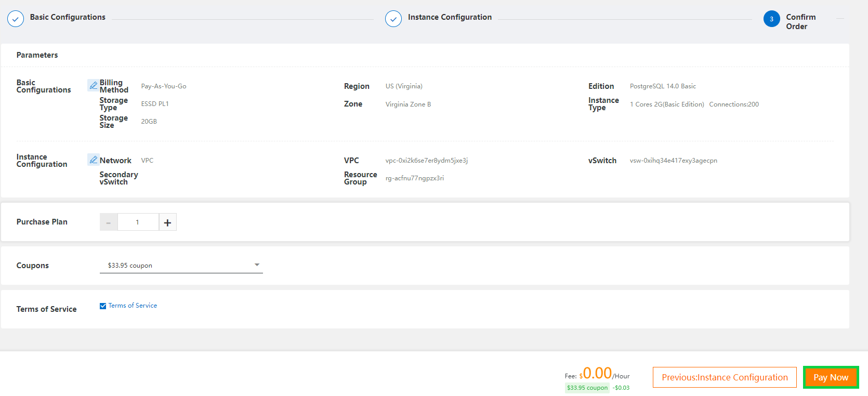Click the Confirm Order step number 3 icon
This screenshot has height=396, width=868.
tap(771, 19)
